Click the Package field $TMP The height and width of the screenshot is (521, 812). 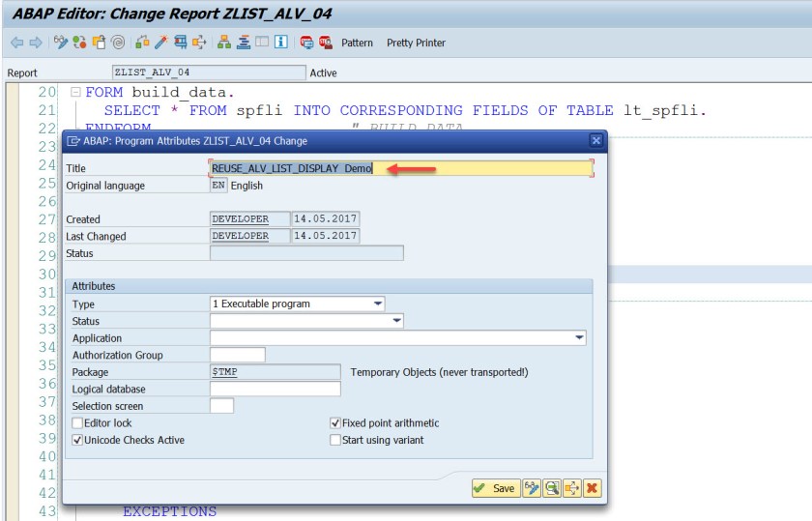pyautogui.click(x=275, y=372)
